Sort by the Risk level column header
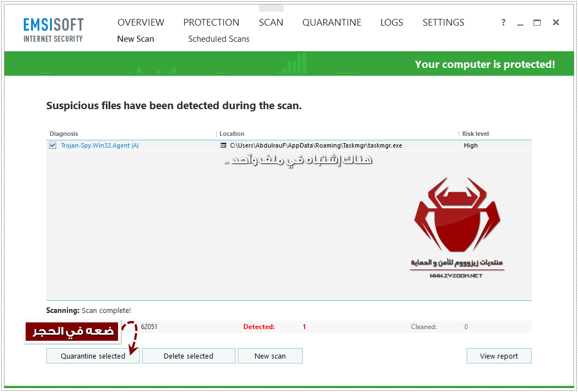The height and width of the screenshot is (392, 578). click(x=476, y=134)
